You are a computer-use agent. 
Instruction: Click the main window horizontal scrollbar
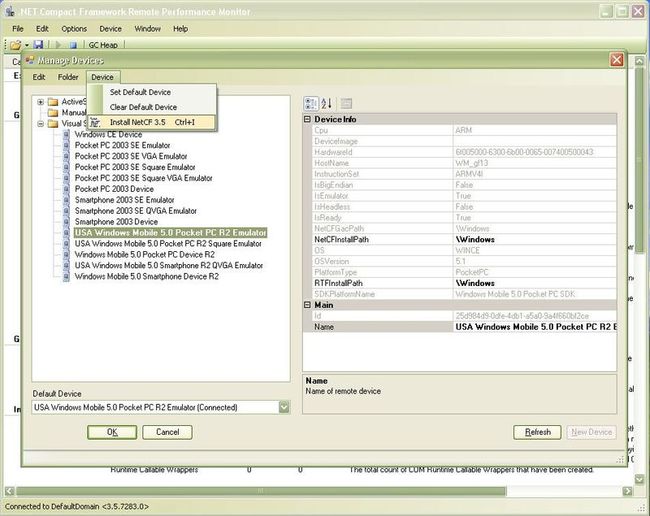(261, 491)
